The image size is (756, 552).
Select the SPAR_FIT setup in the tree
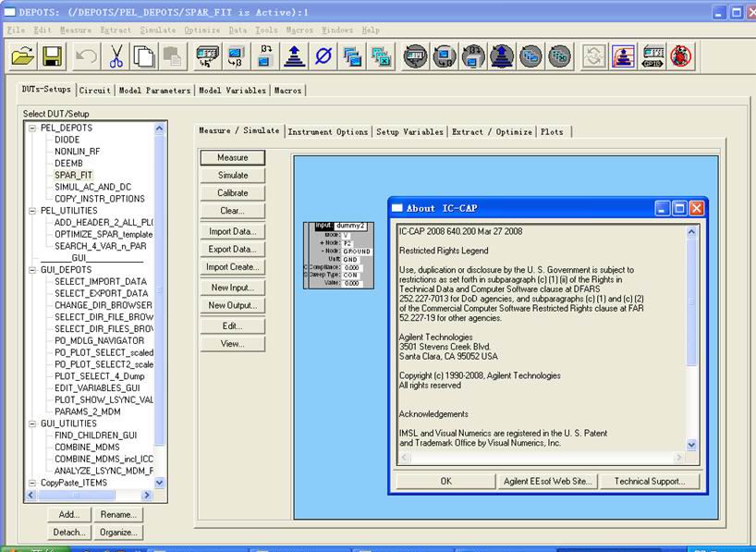point(73,175)
